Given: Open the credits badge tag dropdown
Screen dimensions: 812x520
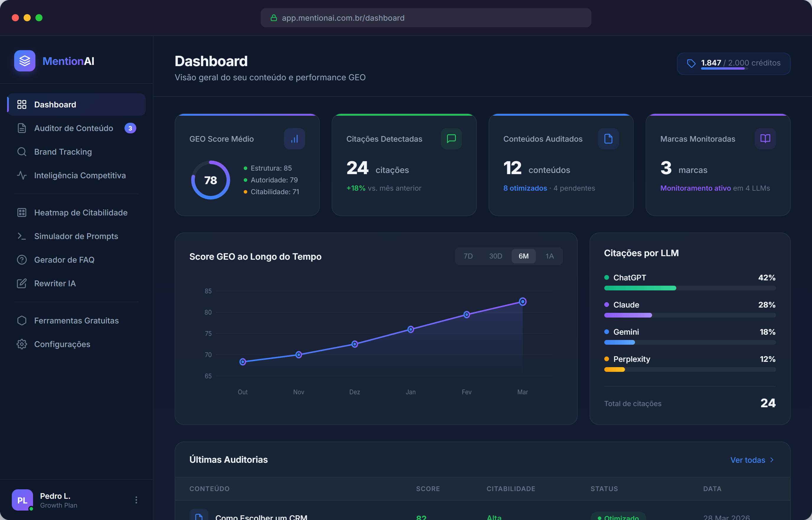Looking at the screenshot, I should click(x=692, y=63).
